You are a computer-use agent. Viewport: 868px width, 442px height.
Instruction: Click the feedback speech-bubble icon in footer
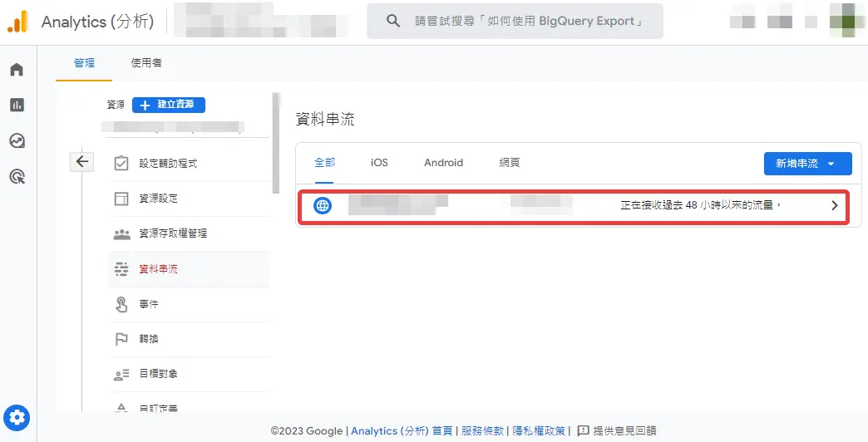click(583, 430)
